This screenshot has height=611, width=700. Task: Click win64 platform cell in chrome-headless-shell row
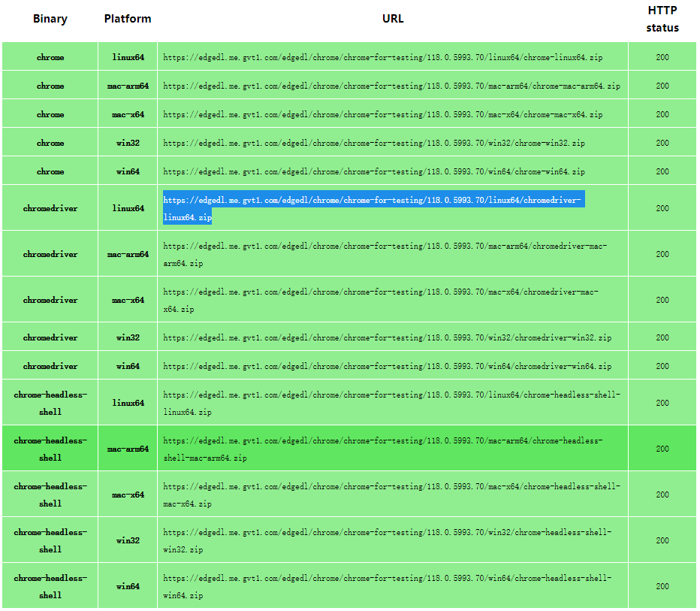[x=128, y=586]
